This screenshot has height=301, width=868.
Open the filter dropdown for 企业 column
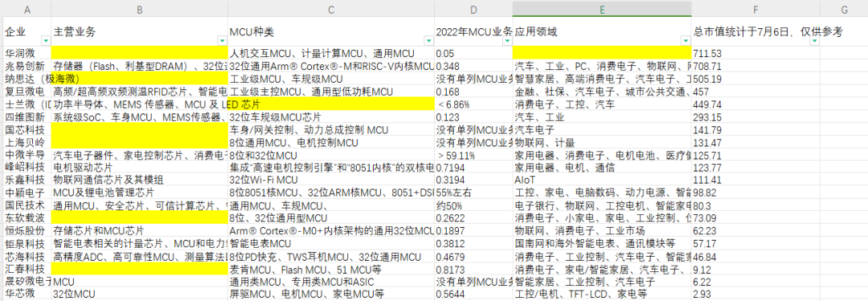tap(45, 41)
